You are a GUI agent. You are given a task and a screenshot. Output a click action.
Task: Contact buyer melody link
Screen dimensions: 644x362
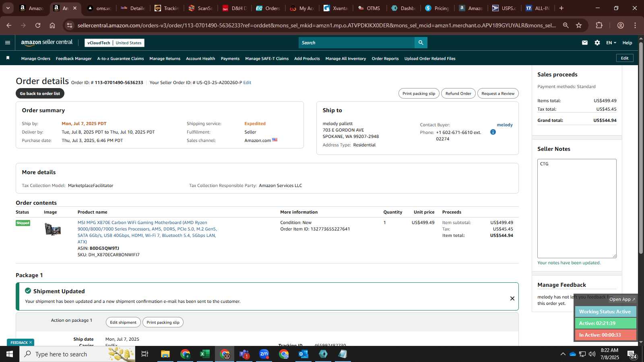[505, 125]
